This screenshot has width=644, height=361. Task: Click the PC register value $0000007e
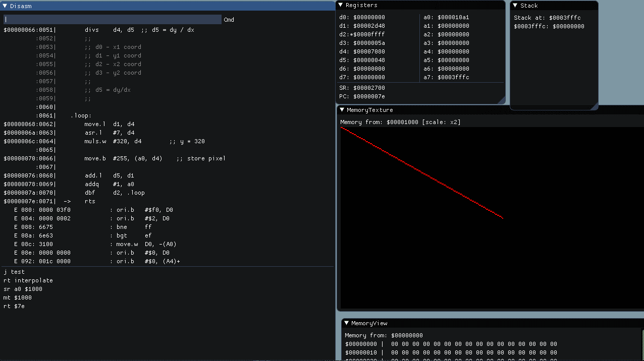(x=369, y=96)
